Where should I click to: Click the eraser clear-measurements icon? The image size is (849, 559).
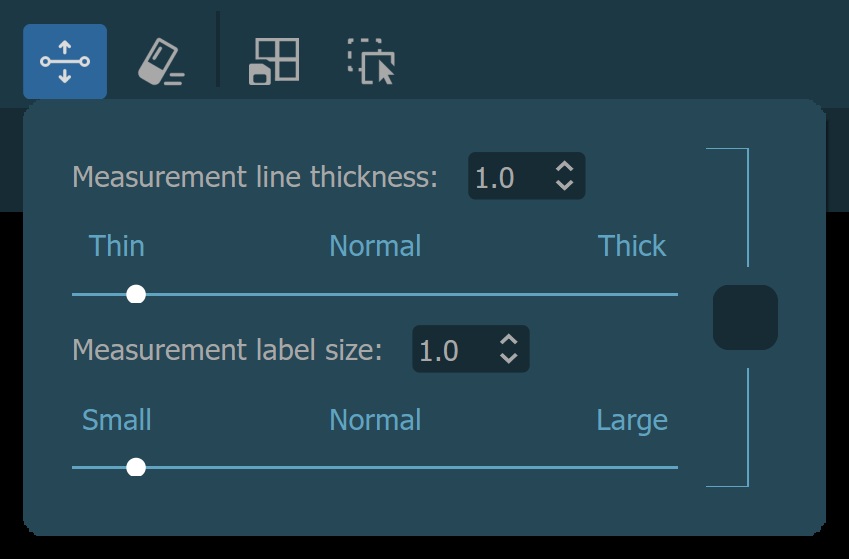[160, 62]
